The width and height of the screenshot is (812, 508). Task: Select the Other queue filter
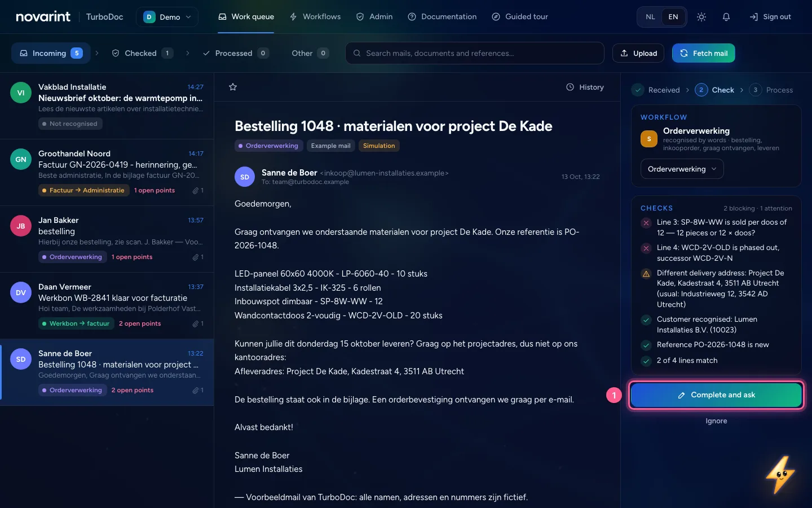pyautogui.click(x=310, y=53)
